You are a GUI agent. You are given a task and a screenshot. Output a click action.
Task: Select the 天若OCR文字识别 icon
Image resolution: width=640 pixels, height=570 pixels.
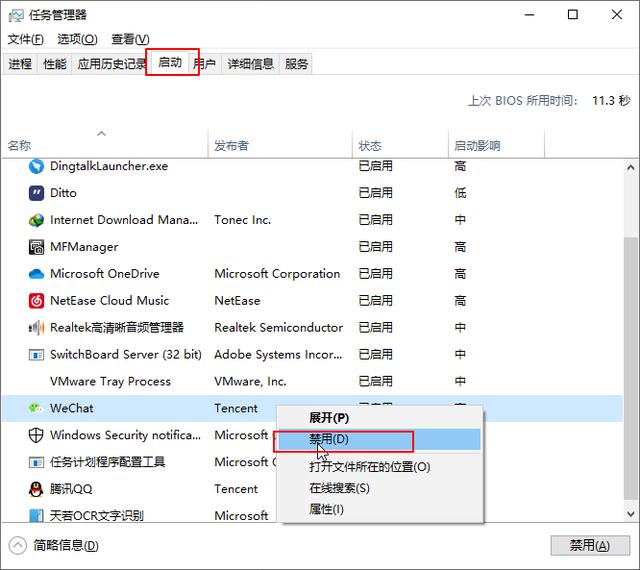(x=36, y=516)
